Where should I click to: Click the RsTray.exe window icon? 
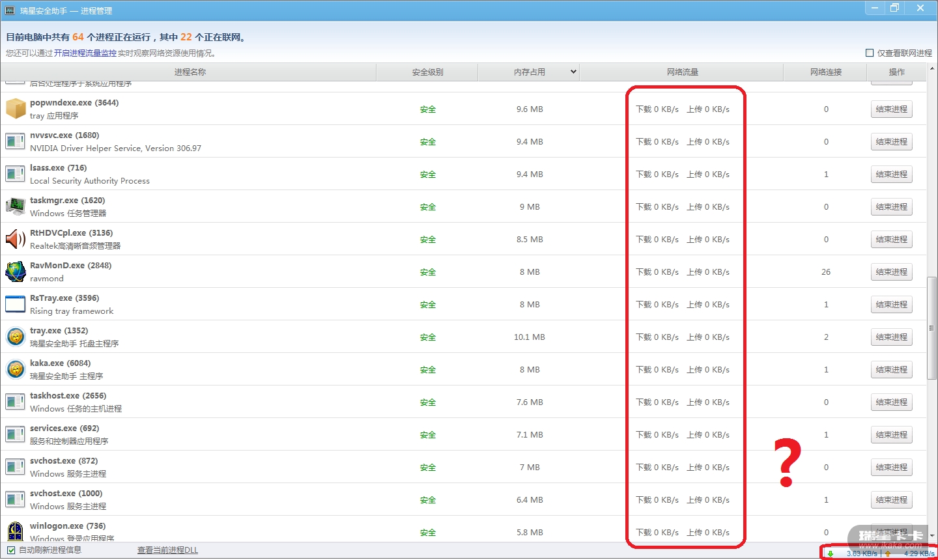coord(16,304)
